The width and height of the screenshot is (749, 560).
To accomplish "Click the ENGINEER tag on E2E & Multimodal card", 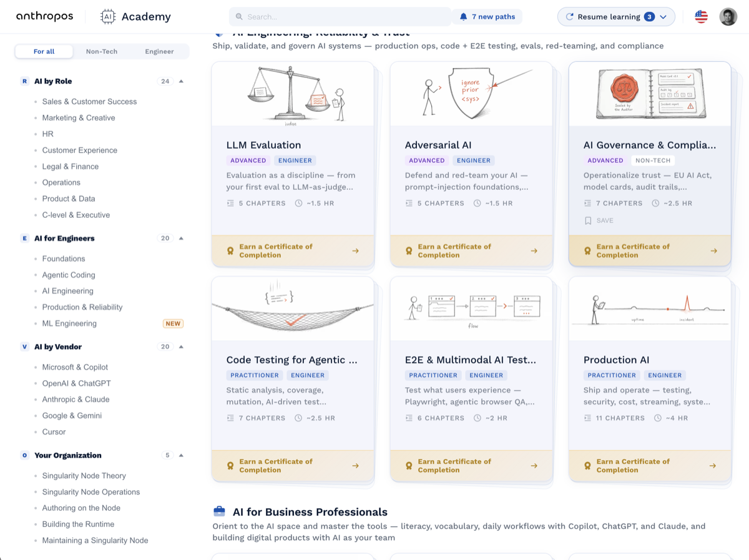I will tap(486, 375).
